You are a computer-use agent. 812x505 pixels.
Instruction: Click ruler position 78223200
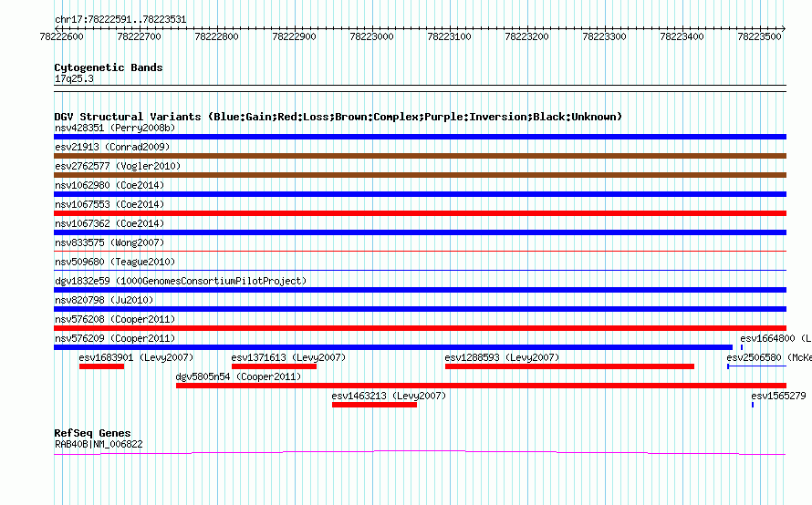[526, 36]
